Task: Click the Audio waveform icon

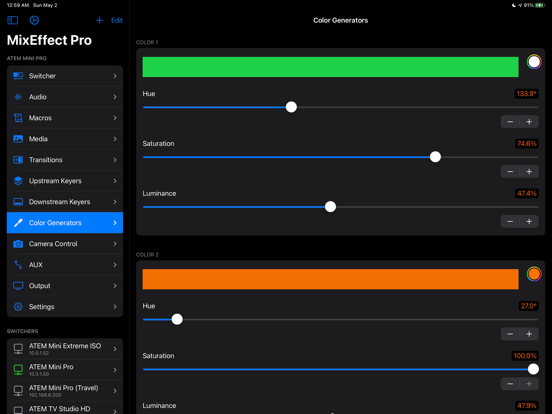Action: 18,97
